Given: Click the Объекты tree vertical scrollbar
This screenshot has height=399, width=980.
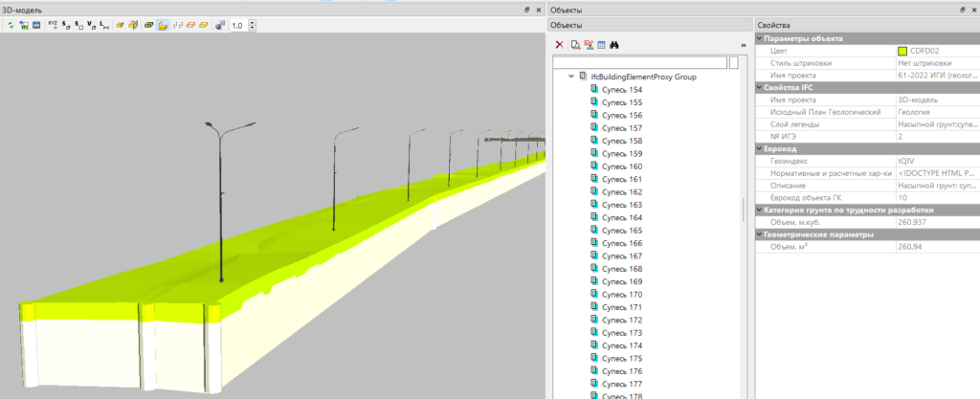Looking at the screenshot, I should [x=743, y=210].
